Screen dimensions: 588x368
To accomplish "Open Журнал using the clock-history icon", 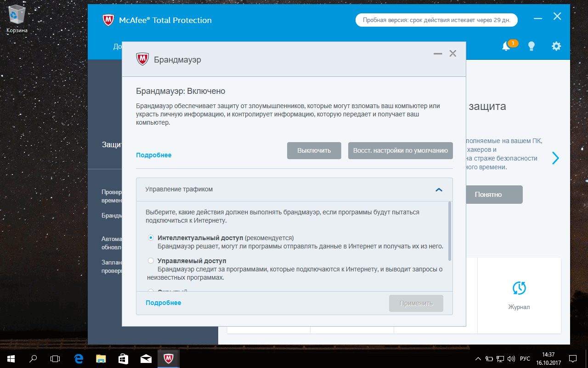I will coord(519,289).
